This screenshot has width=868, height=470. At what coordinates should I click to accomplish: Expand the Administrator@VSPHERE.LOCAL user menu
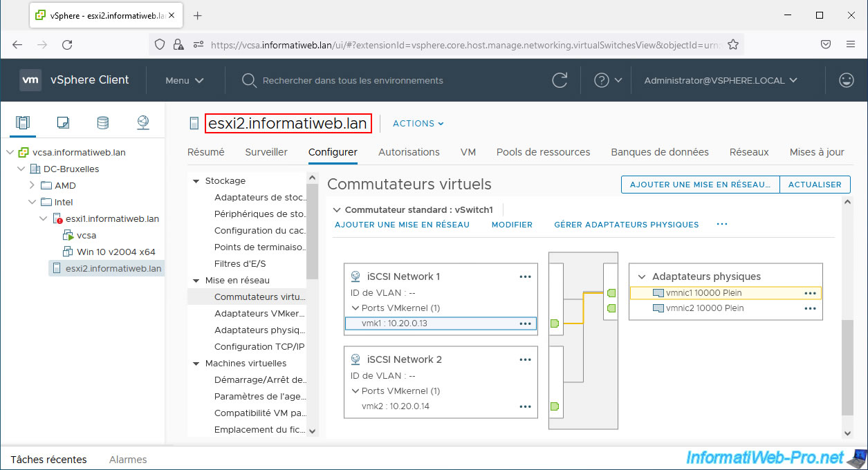pos(721,80)
